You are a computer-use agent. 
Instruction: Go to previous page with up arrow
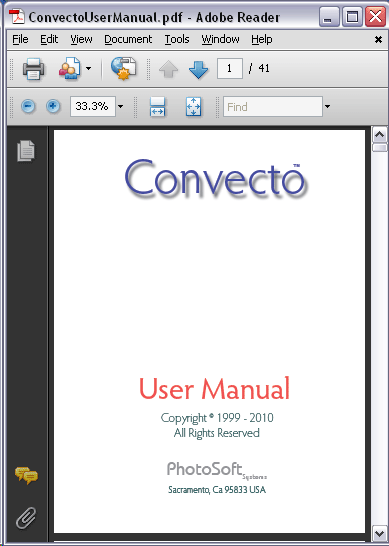(x=169, y=69)
